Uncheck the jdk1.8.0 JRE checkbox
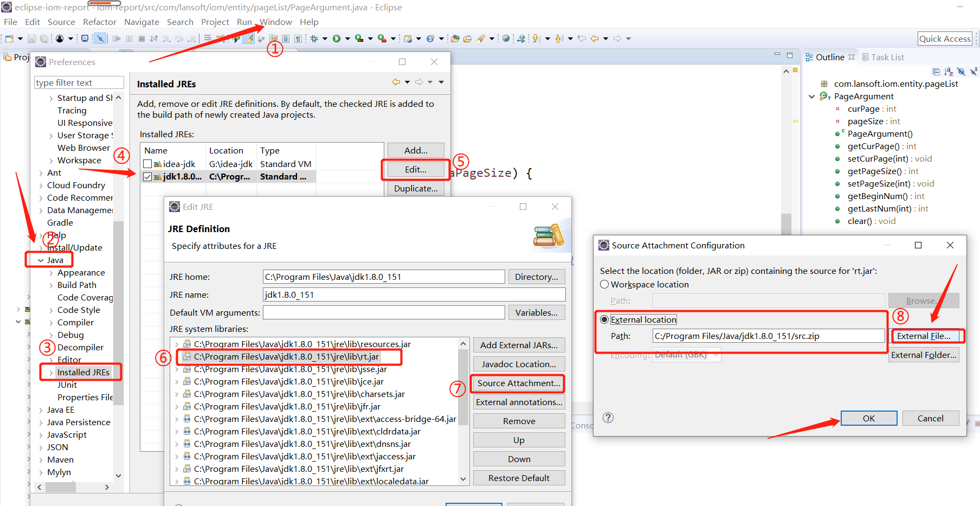980x506 pixels. pos(147,177)
